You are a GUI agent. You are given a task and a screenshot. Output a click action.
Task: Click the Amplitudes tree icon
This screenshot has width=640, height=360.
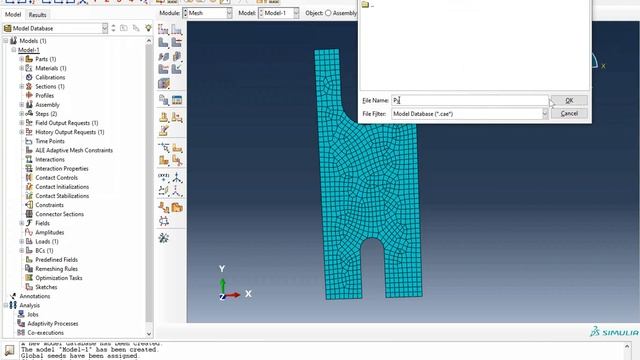[29, 232]
